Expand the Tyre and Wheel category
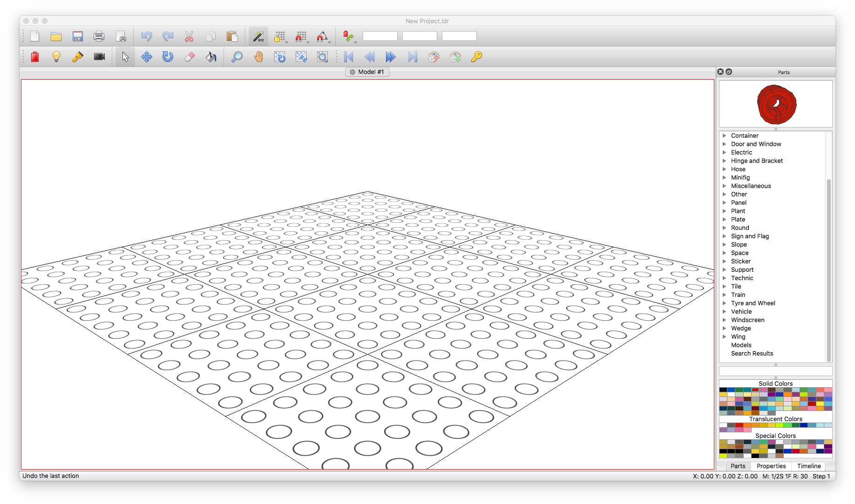Screen dimensions: 855x504 725,303
